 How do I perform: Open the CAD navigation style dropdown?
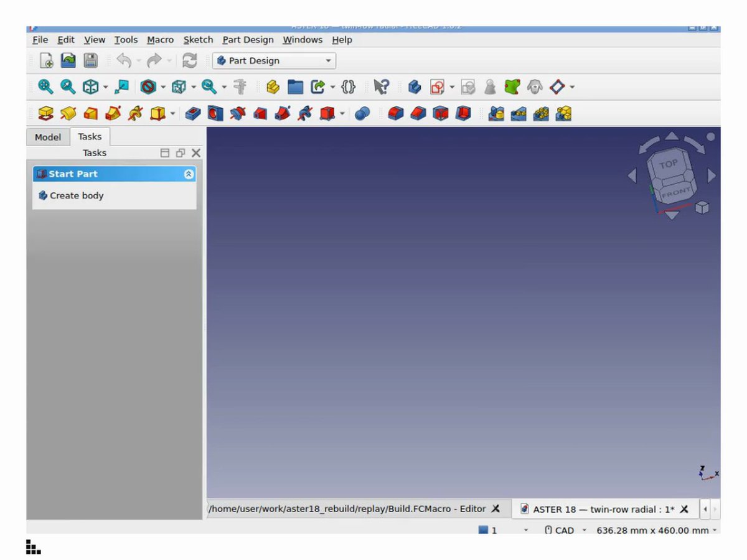coord(565,530)
